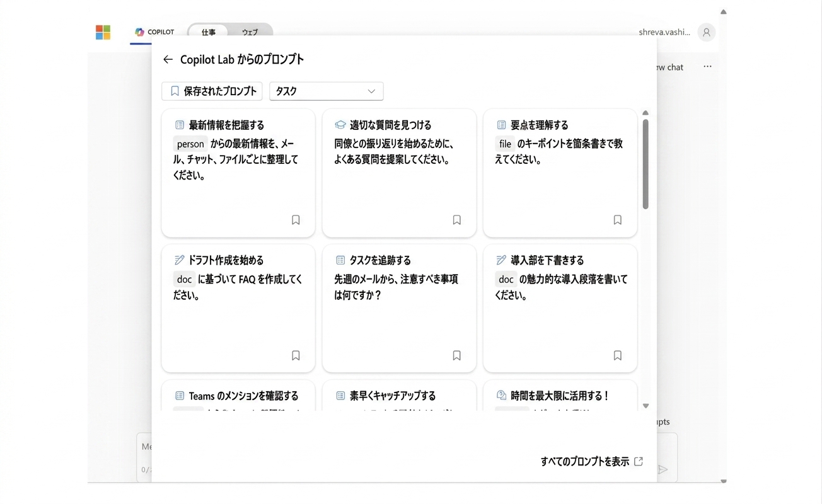This screenshot has width=822, height=504.
Task: Click the Microsoft logo
Action: (x=103, y=32)
